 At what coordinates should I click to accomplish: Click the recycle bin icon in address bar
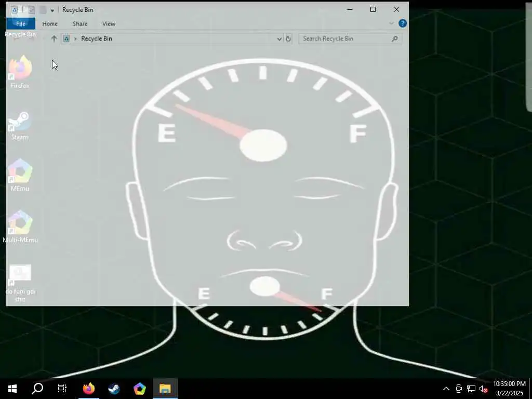(x=66, y=38)
